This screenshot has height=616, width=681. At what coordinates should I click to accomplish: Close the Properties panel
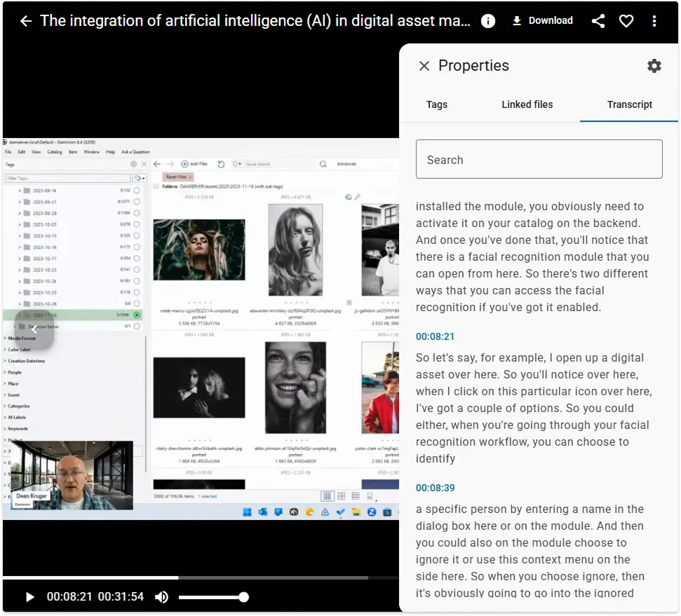(x=424, y=66)
